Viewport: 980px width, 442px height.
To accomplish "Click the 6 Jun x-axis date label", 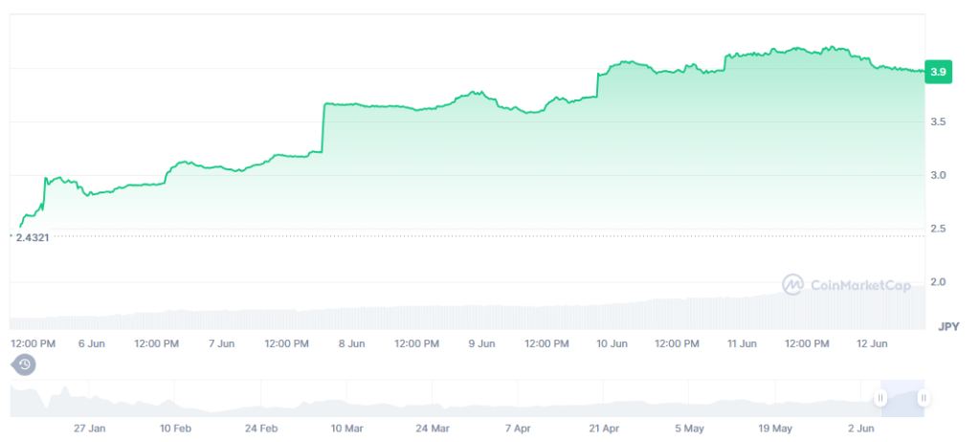I will (x=91, y=343).
